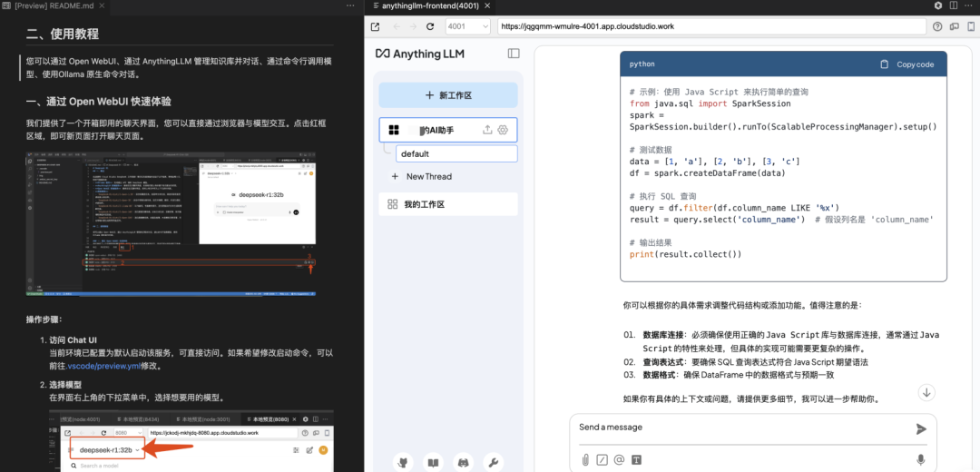Image resolution: width=980 pixels, height=472 pixels.
Task: Open the Discord icon in sidebar footer
Action: (x=463, y=463)
